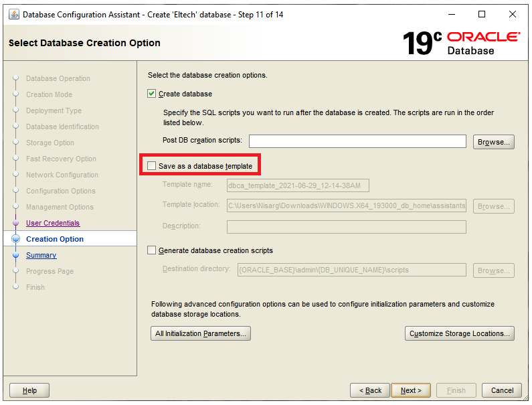Screen dimensions: 532x405
Task: Open All Initialization Parameters dialog
Action: (201, 333)
